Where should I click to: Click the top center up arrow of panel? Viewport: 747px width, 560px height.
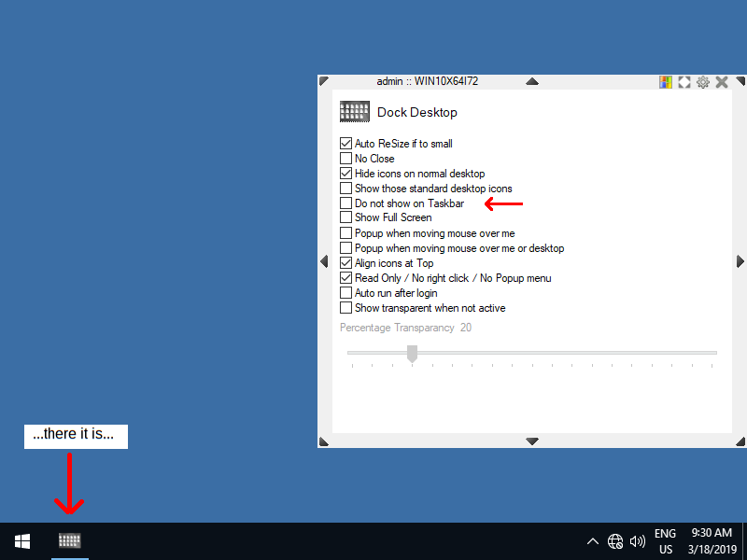pyautogui.click(x=532, y=82)
